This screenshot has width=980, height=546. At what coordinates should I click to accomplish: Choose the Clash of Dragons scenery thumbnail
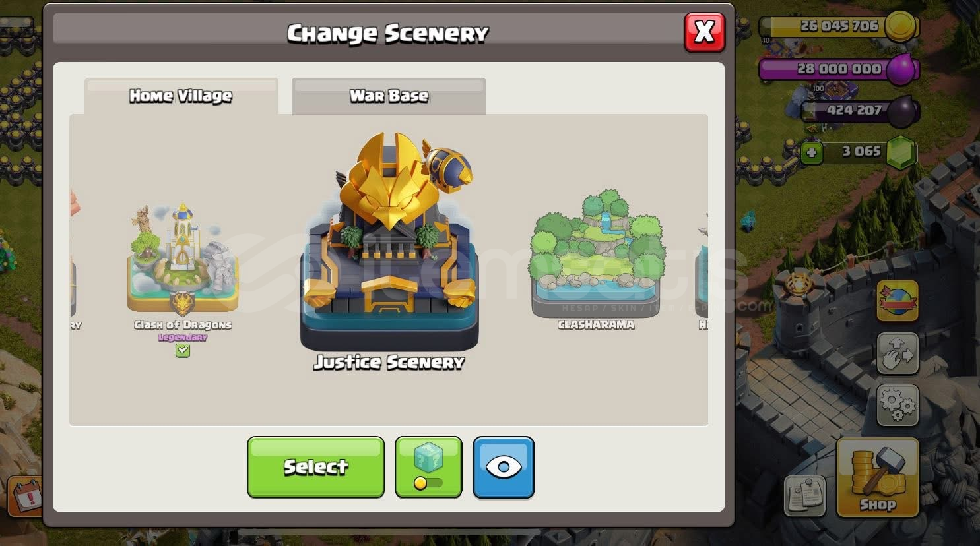tap(183, 258)
